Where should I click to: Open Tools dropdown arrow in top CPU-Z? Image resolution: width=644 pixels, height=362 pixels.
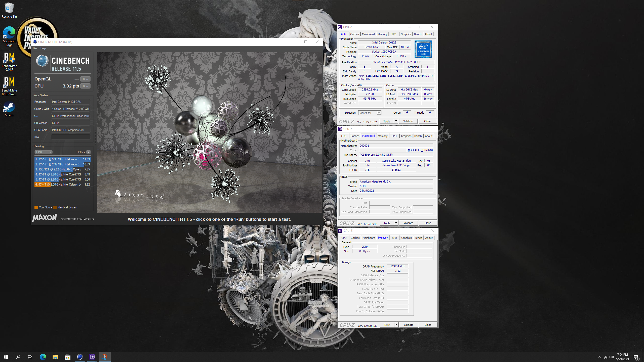(x=396, y=121)
